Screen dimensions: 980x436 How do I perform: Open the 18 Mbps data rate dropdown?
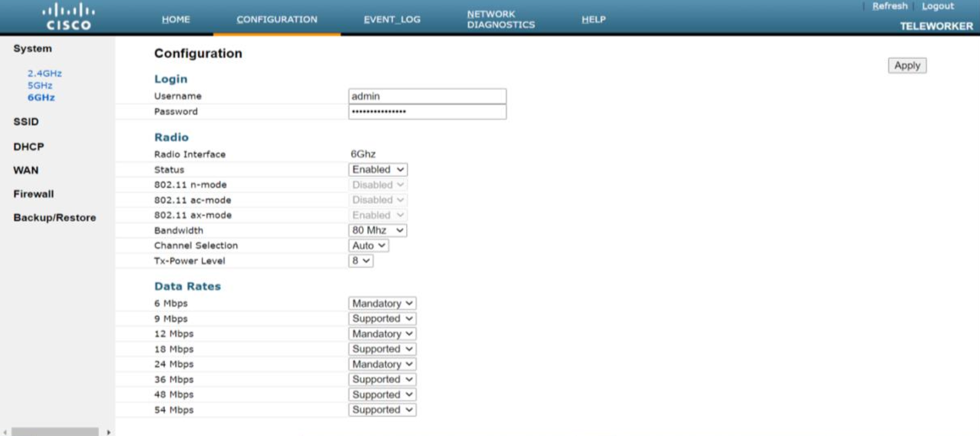[383, 349]
